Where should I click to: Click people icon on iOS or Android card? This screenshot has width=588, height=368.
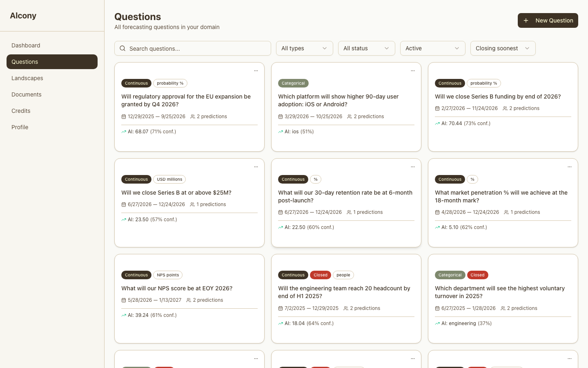[350, 117]
